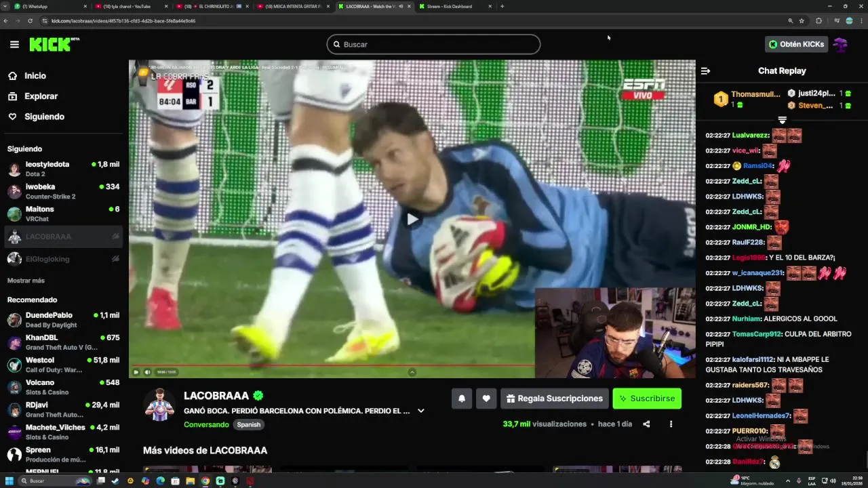Collapse the chat replay panel
The image size is (868, 488).
click(x=705, y=70)
